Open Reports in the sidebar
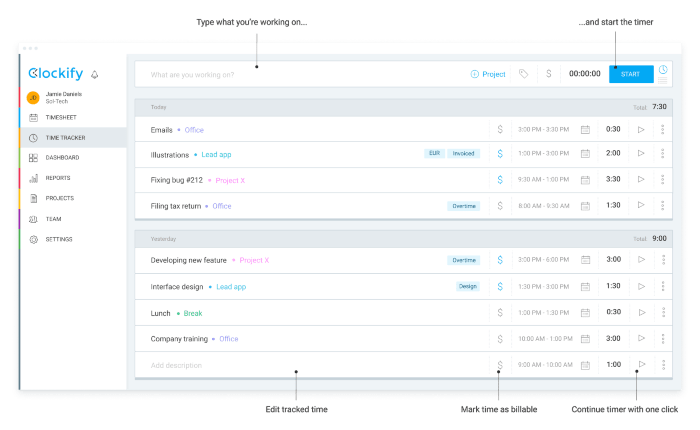The width and height of the screenshot is (700, 430). 58,178
